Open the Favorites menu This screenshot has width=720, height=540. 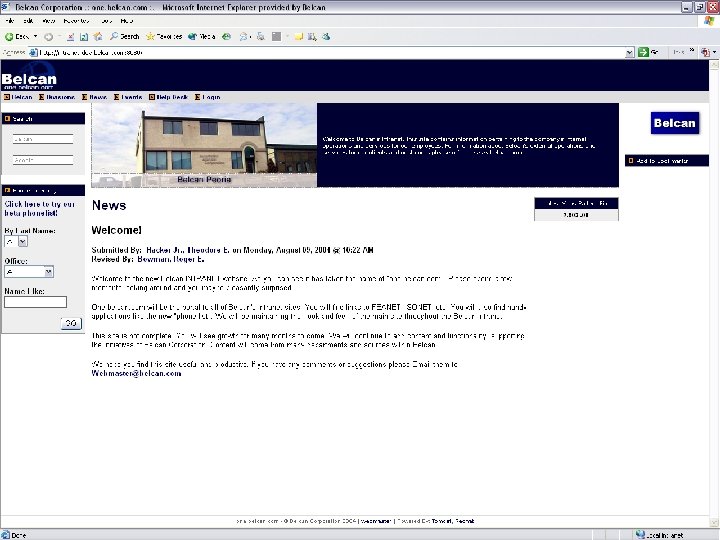(x=76, y=21)
